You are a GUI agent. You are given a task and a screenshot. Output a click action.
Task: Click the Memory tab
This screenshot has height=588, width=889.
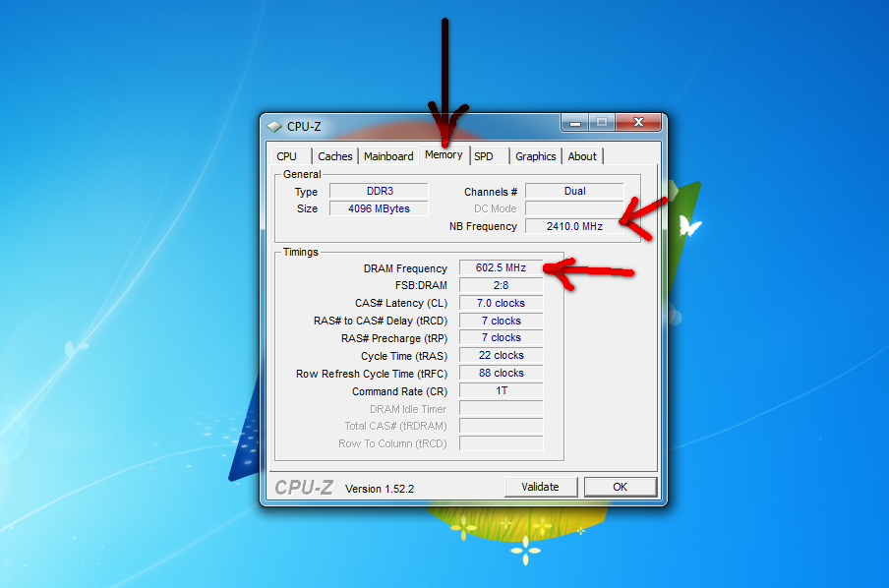point(444,154)
